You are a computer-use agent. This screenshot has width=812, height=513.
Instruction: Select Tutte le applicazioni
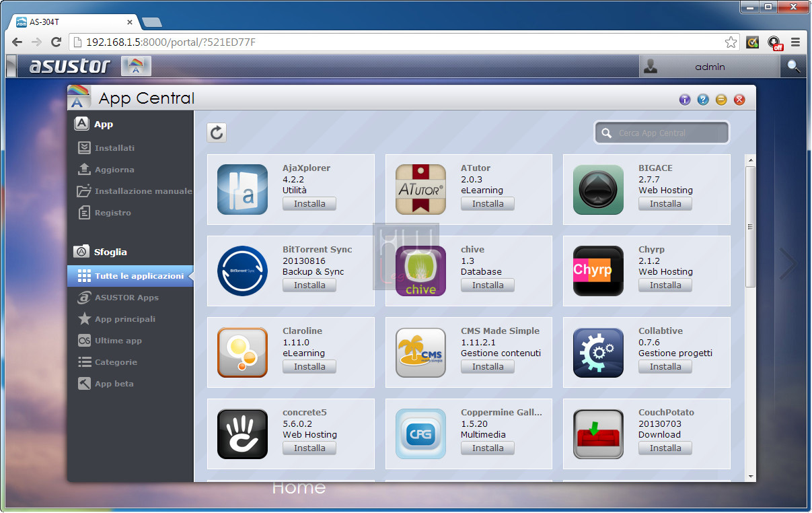pos(130,276)
